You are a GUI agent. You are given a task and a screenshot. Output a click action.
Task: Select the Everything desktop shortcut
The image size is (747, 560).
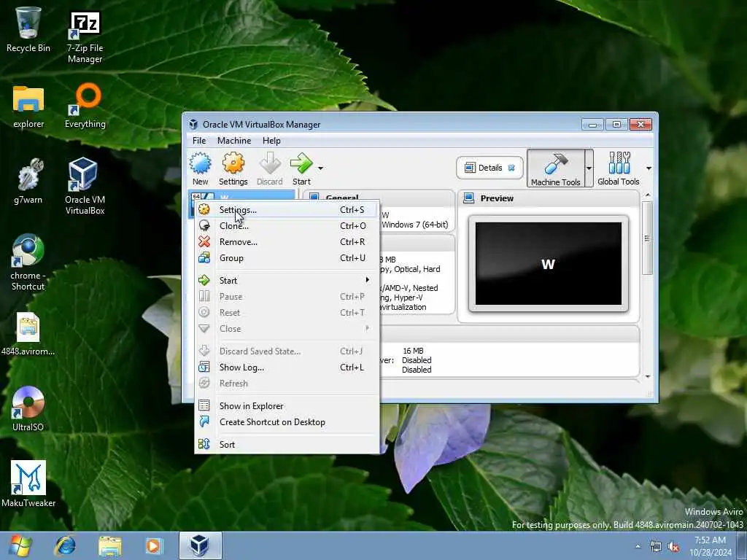85,106
